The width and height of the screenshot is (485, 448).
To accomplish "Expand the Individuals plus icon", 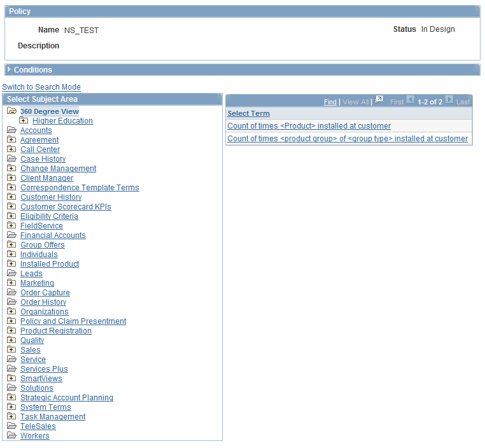I will tap(11, 254).
